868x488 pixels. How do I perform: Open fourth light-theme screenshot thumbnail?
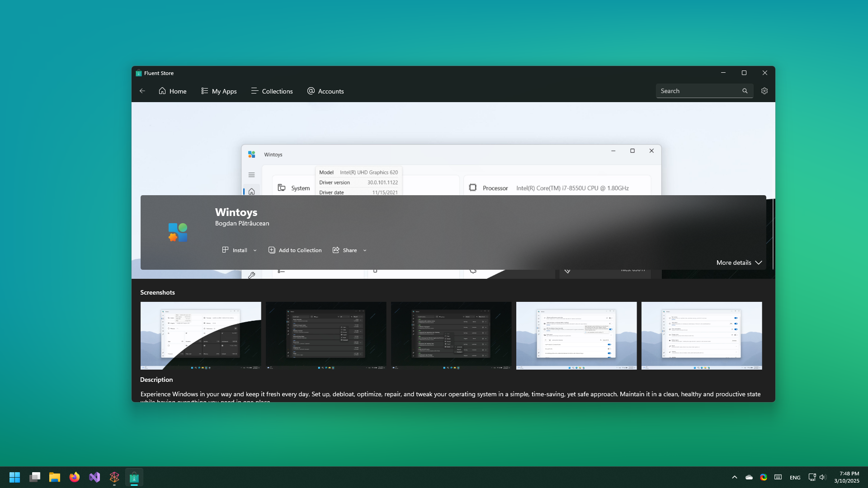(576, 335)
